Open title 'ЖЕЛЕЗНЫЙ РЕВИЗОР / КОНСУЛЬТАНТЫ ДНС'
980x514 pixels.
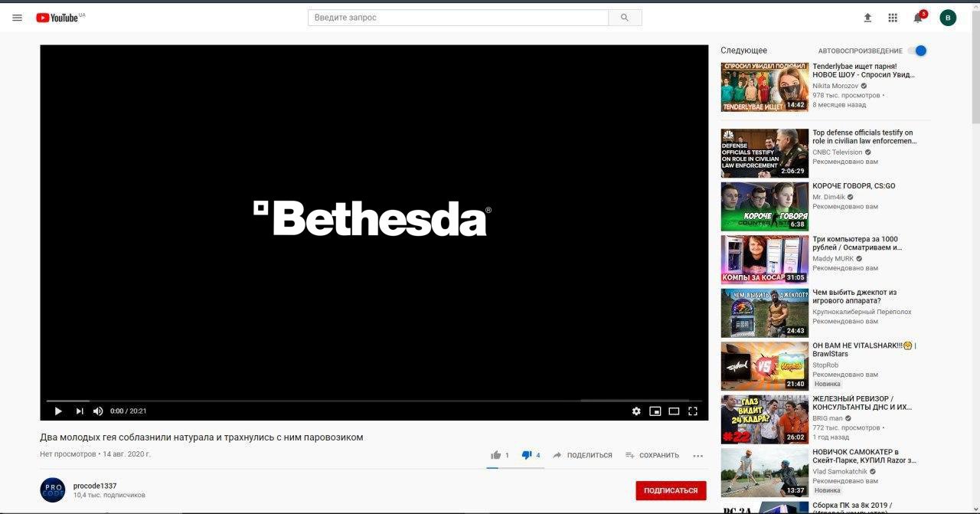pyautogui.click(x=862, y=403)
